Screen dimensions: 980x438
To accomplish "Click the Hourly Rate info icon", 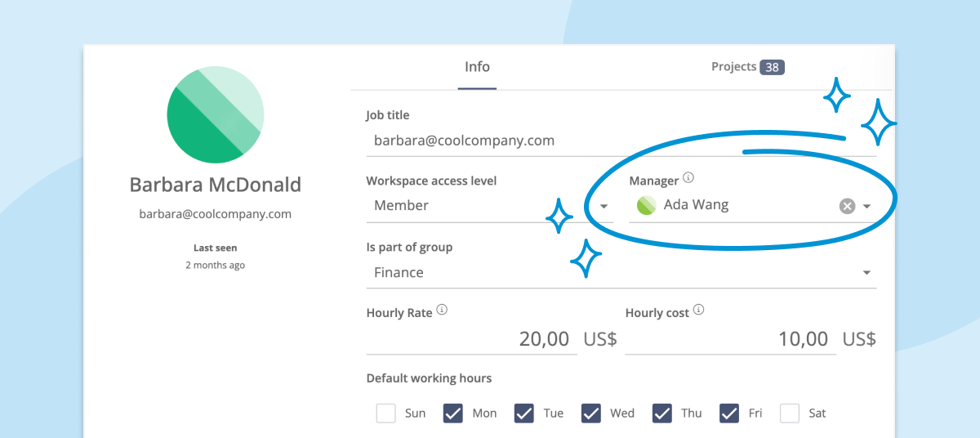I will coord(442,310).
